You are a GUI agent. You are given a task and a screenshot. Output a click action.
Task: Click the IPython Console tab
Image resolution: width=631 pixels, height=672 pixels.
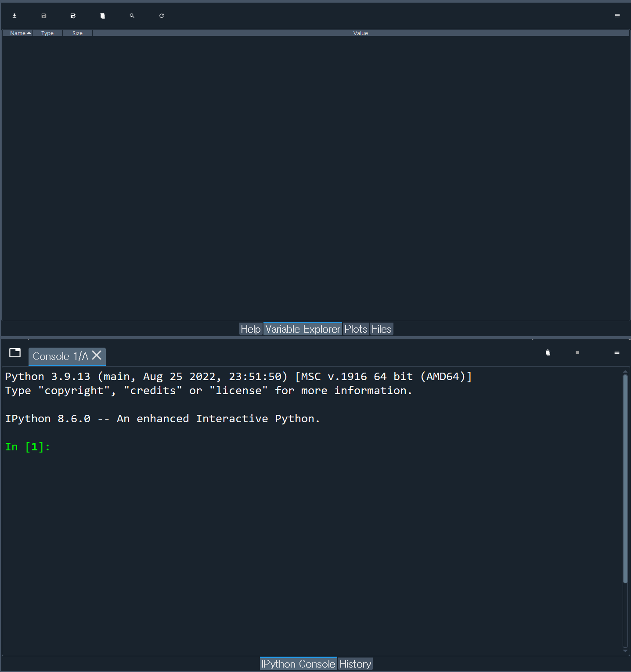(299, 664)
